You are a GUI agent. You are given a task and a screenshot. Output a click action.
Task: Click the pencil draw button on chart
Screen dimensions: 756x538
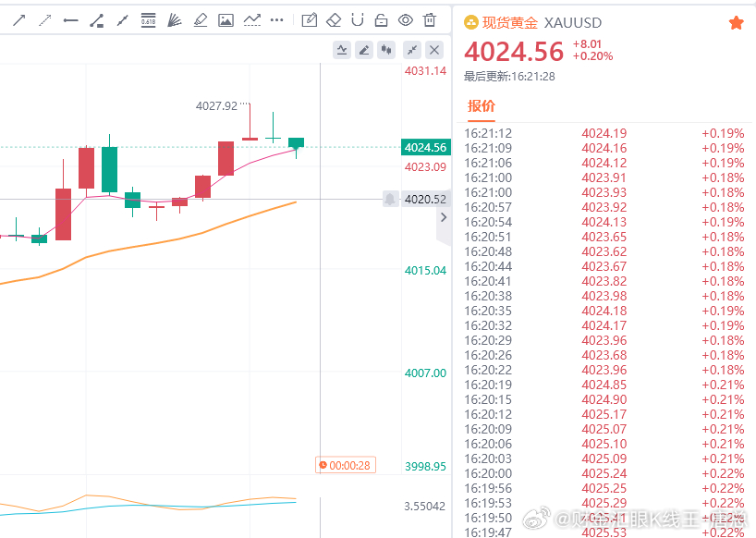click(364, 50)
